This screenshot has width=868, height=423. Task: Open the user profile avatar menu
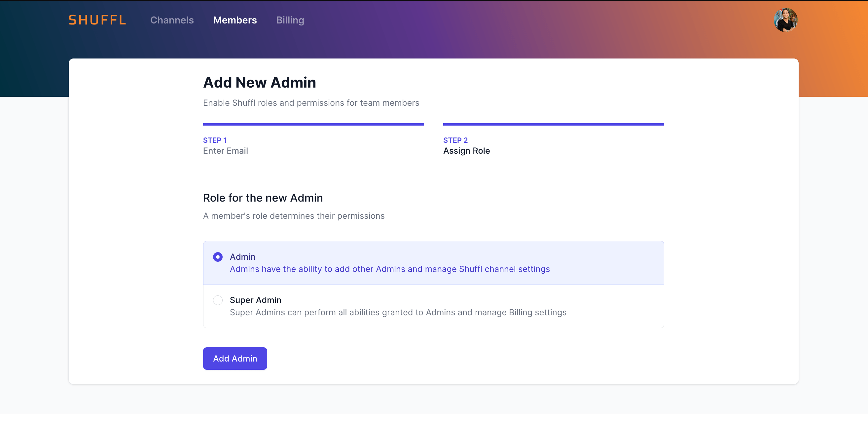point(785,20)
